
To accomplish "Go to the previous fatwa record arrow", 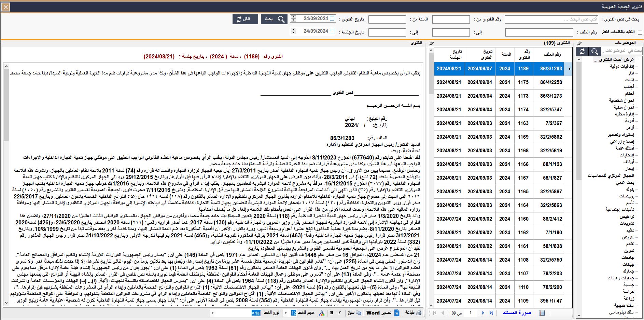I will (x=443, y=312).
